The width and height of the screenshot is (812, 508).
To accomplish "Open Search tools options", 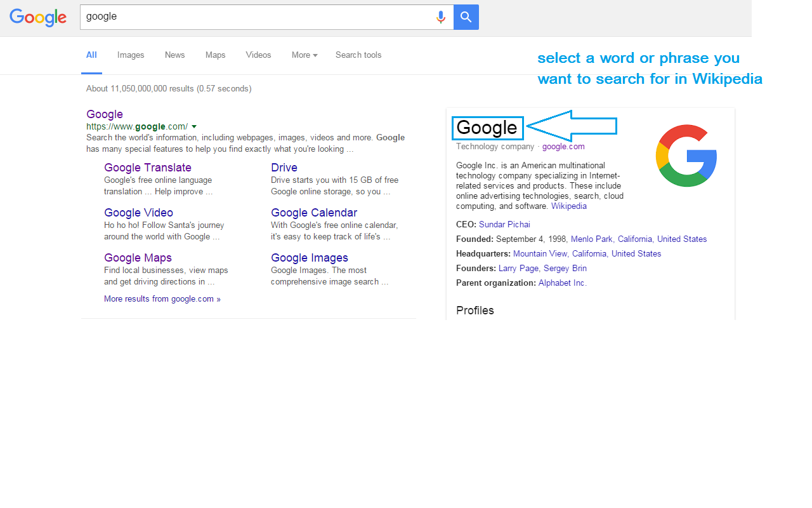I will [x=358, y=55].
